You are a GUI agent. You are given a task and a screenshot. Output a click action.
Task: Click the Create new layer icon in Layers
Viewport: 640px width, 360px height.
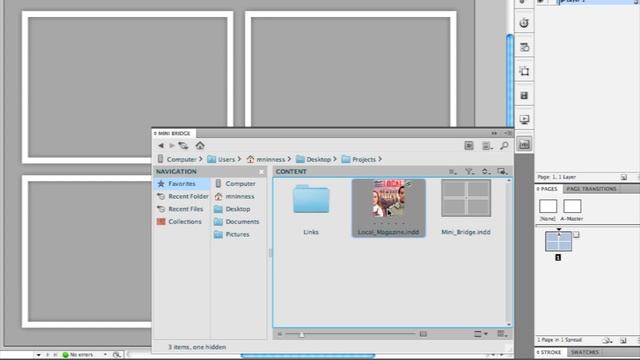tap(624, 177)
